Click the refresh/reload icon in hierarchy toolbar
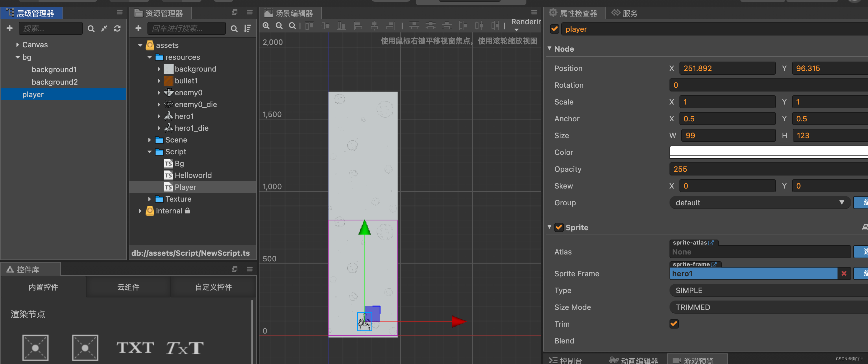This screenshot has height=364, width=868. 117,29
